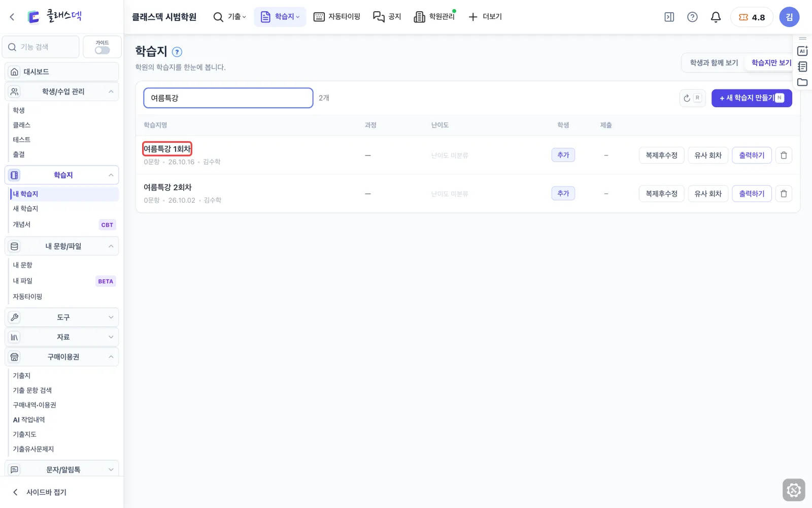Click 사이드바 접기 to collapse the sidebar

pyautogui.click(x=40, y=492)
